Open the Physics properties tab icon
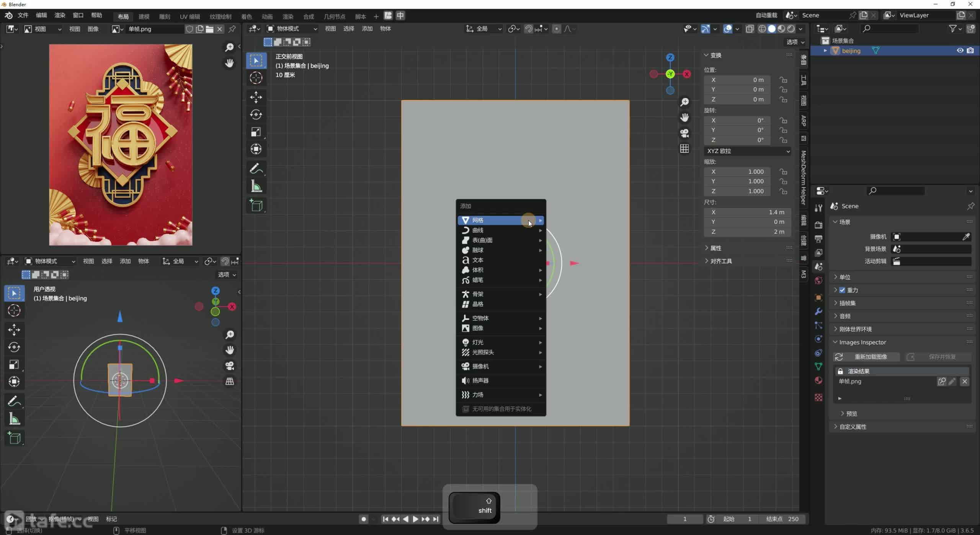Screen dimensions: 980x535 point(818,339)
